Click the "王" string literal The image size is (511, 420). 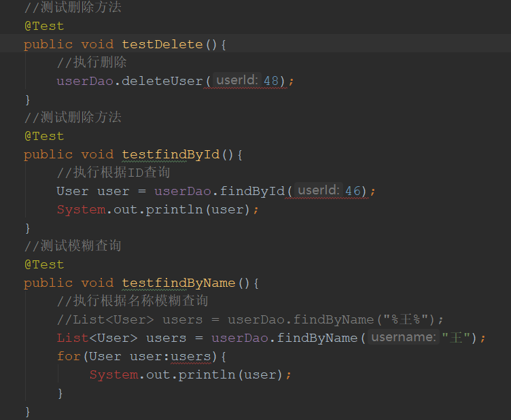point(456,338)
